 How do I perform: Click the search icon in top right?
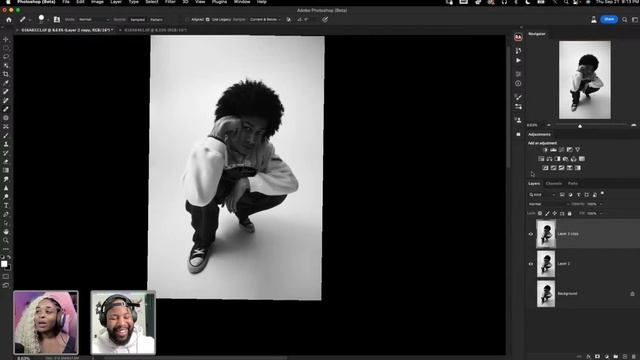[x=624, y=20]
